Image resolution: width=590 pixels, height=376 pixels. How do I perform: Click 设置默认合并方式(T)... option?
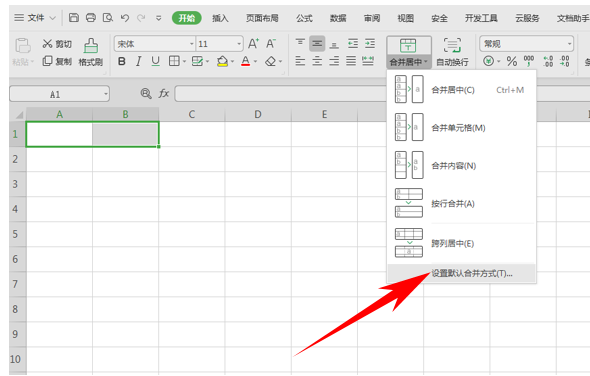[461, 273]
